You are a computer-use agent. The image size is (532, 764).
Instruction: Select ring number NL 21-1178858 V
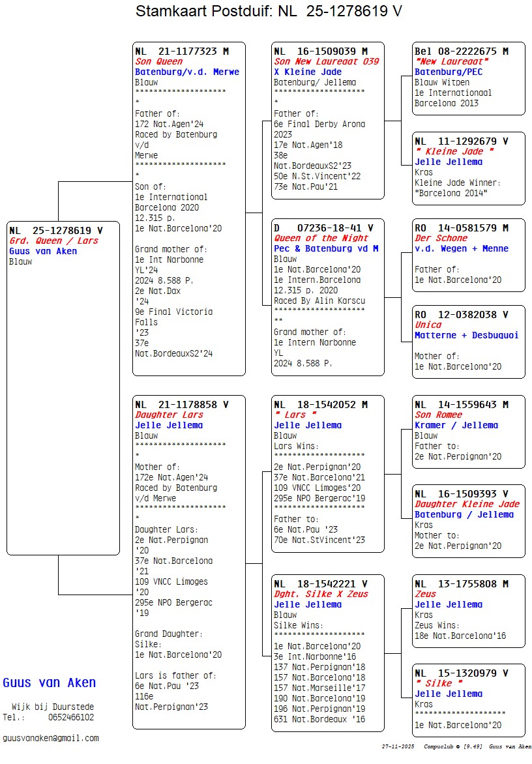182,405
